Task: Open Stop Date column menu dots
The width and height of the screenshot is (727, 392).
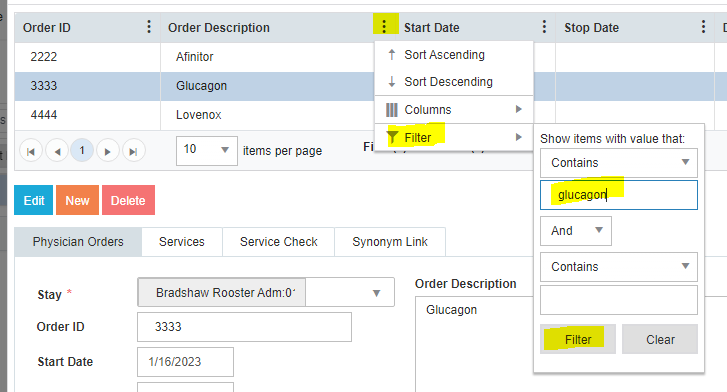Action: 703,27
